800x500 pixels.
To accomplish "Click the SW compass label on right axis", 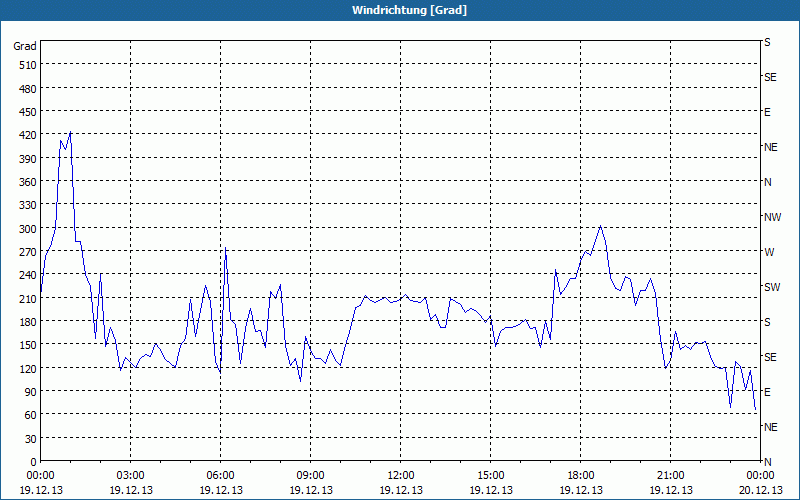I will 772,287.
